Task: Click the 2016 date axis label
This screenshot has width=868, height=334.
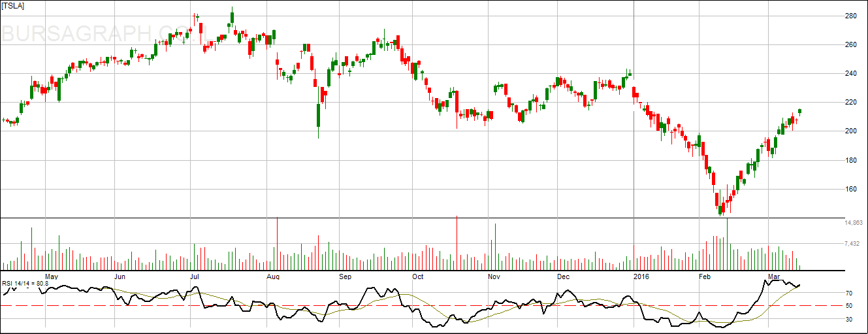Action: (x=641, y=276)
